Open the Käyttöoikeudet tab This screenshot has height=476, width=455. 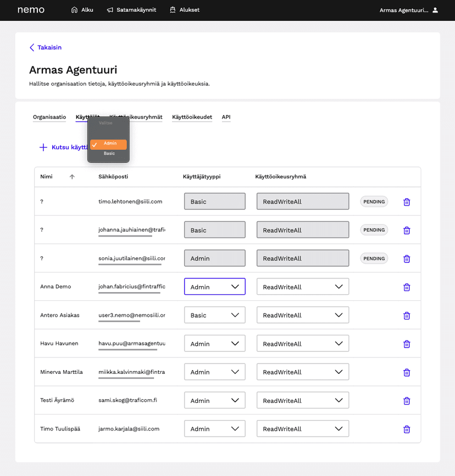tap(192, 117)
